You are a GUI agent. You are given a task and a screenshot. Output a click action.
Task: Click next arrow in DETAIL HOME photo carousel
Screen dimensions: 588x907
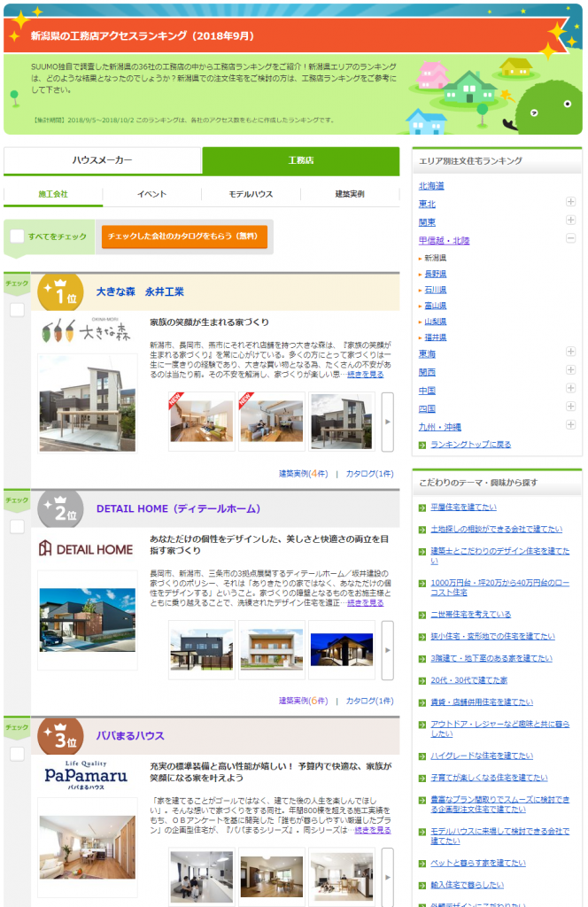[387, 649]
